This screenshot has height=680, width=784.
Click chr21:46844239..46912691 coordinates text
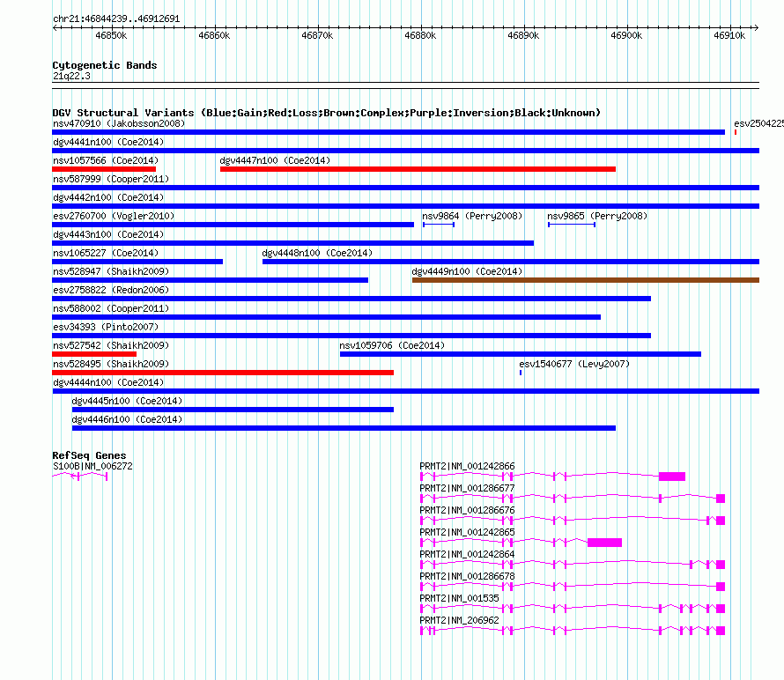(116, 18)
